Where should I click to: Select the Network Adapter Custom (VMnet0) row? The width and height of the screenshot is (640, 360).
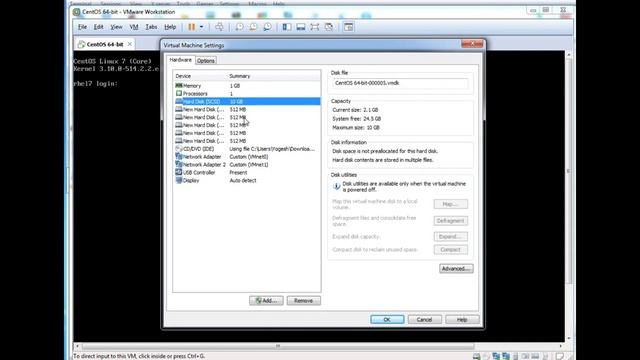click(247, 157)
